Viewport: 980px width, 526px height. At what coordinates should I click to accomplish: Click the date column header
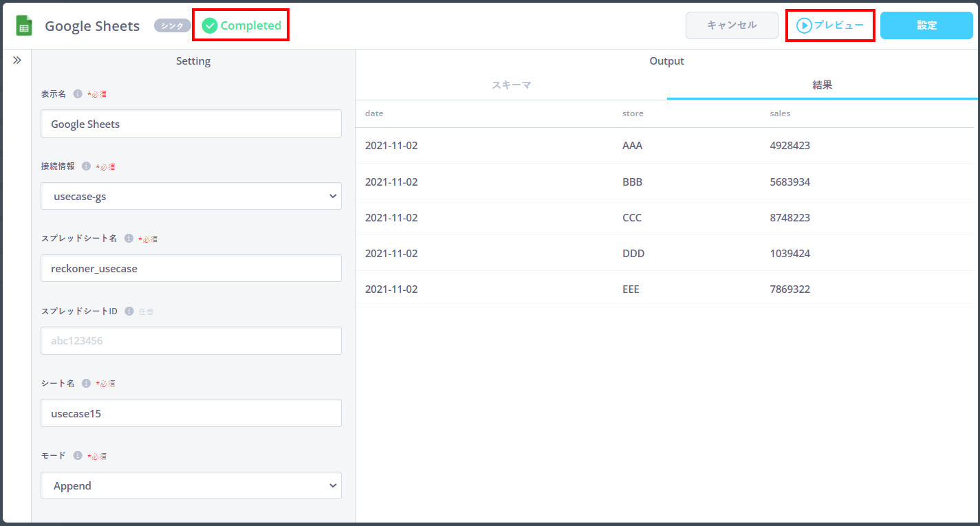tap(374, 113)
